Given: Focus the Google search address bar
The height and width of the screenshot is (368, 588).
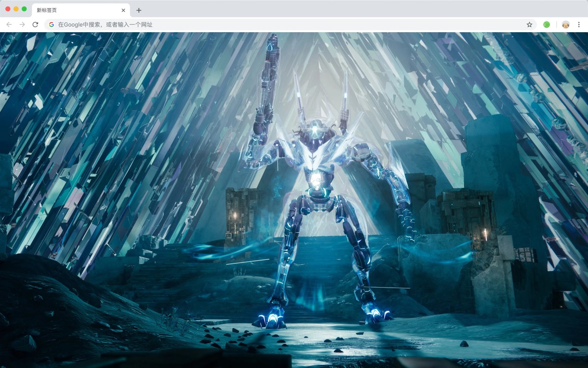Looking at the screenshot, I should click(290, 24).
